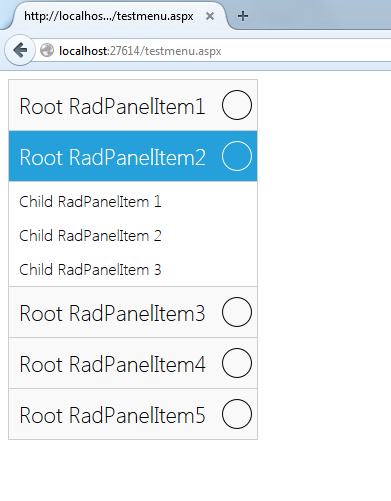Open a new tab with plus icon
The height and width of the screenshot is (501, 391).
243,16
